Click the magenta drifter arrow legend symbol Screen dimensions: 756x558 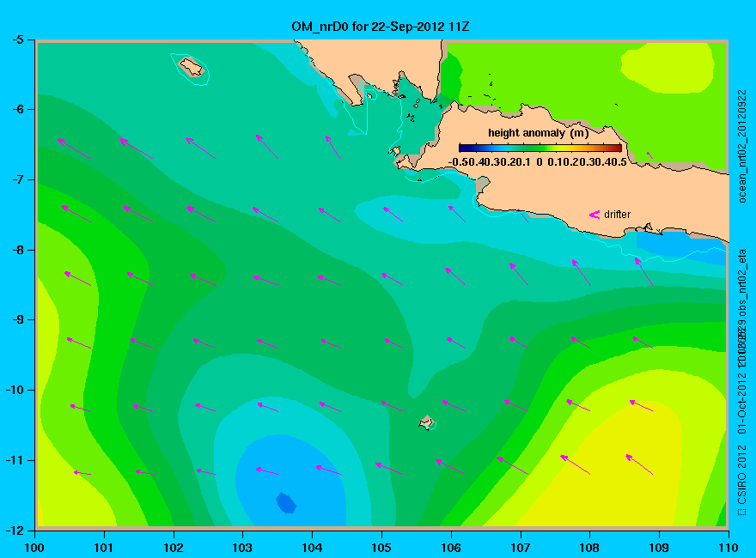[x=594, y=215]
